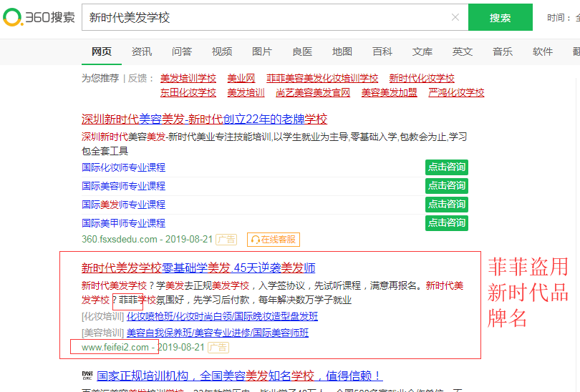The width and height of the screenshot is (580, 392).
Task: Open 新时代美发学校零基础学美发 result
Action: (x=198, y=268)
